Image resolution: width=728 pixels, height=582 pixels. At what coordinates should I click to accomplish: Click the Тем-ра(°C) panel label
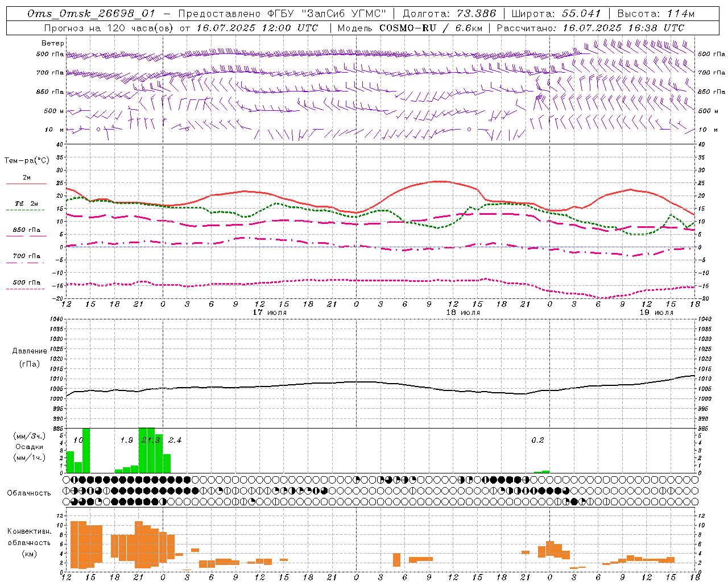[27, 161]
